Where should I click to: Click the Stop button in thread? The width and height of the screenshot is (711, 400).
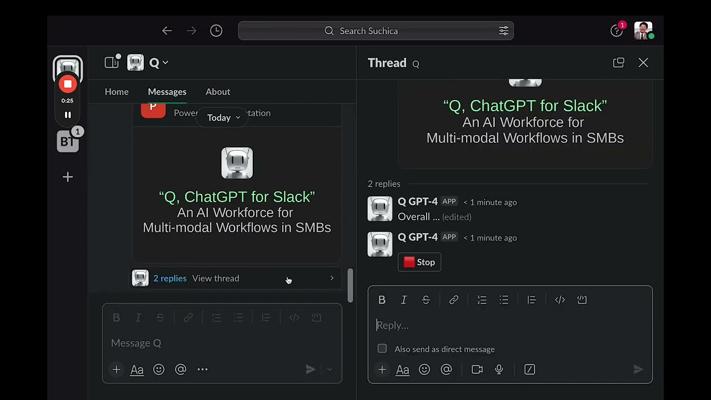coord(419,262)
